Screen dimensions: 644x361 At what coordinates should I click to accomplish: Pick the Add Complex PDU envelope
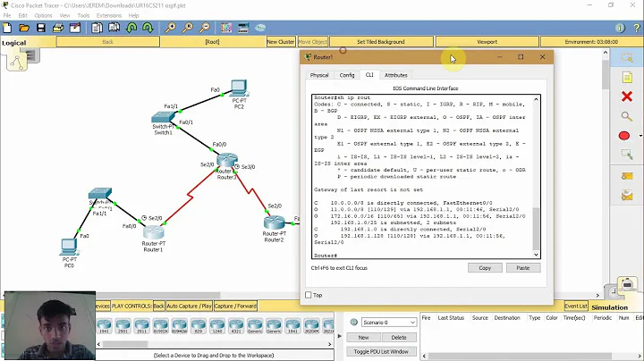(627, 196)
